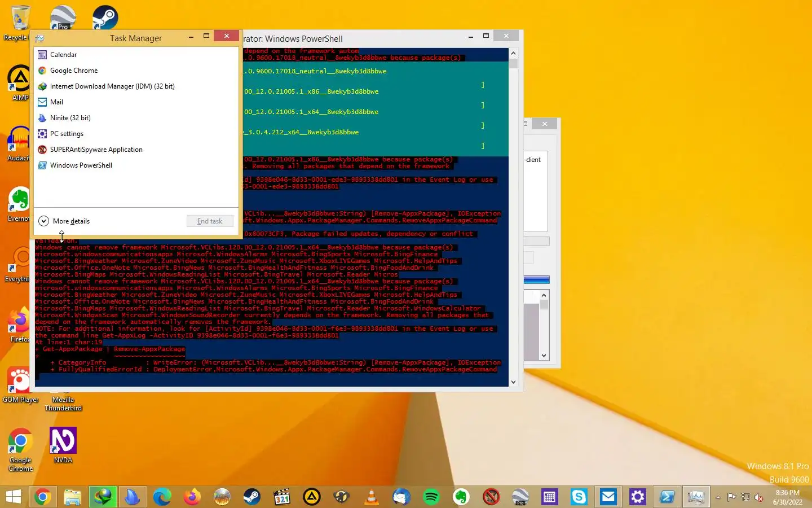Switch to PowerShell on the taskbar
Viewport: 812px width, 508px height.
667,497
